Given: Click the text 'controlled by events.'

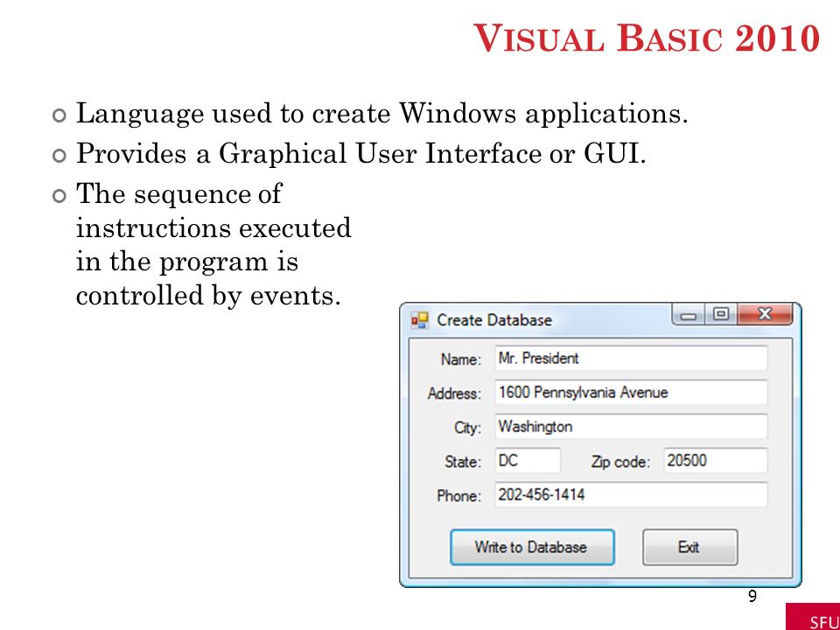Looking at the screenshot, I should click(208, 296).
